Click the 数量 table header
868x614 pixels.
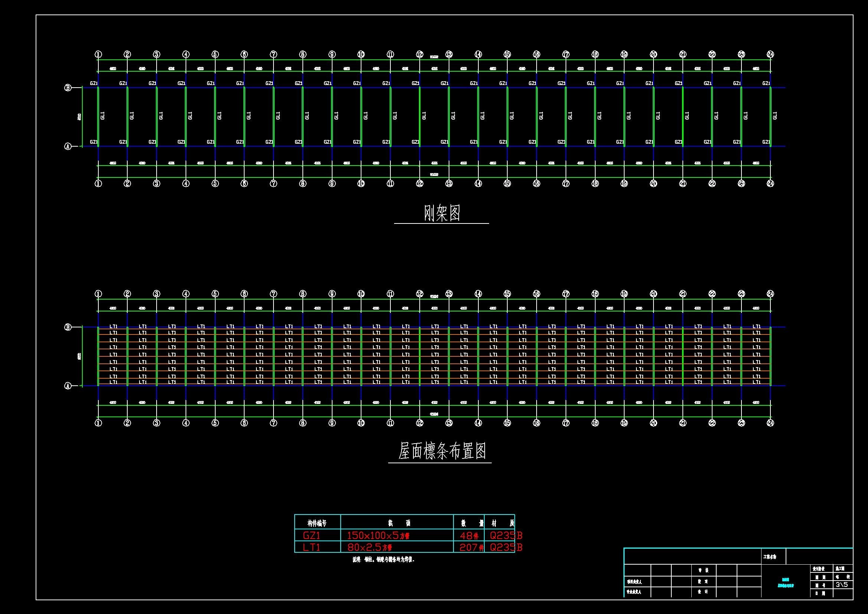tap(472, 523)
